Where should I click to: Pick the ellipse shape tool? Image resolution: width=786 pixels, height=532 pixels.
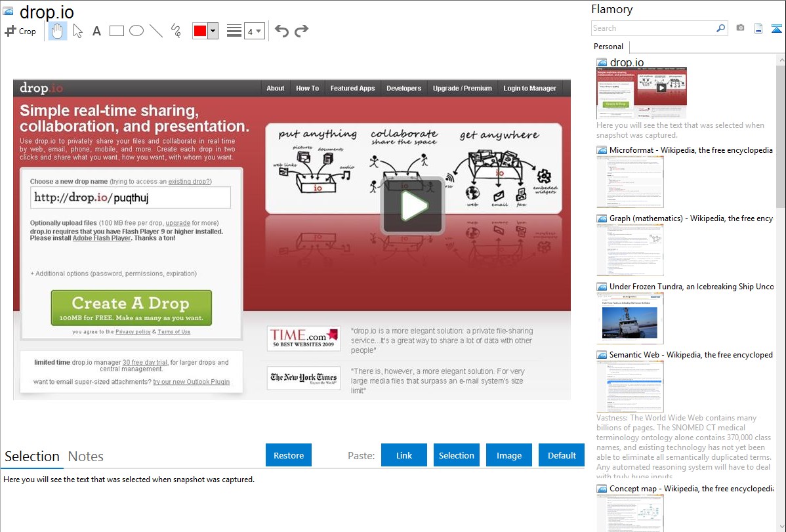(136, 31)
